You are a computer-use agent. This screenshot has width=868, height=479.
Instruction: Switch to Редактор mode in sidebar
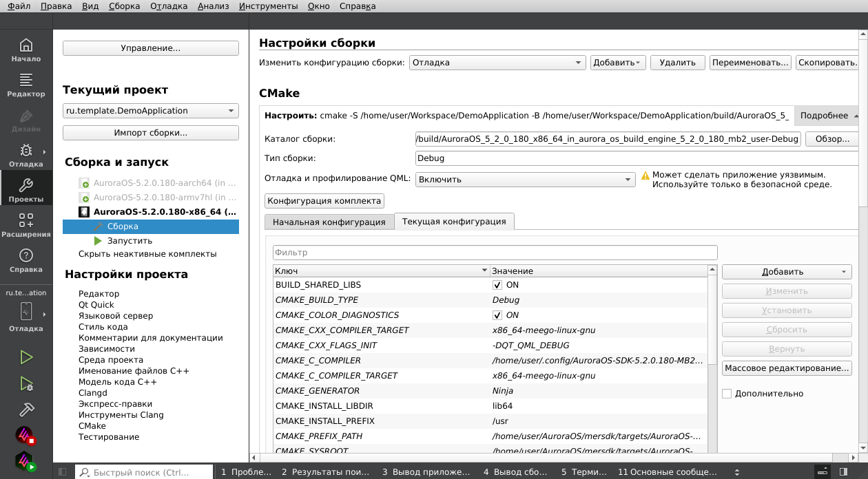26,85
